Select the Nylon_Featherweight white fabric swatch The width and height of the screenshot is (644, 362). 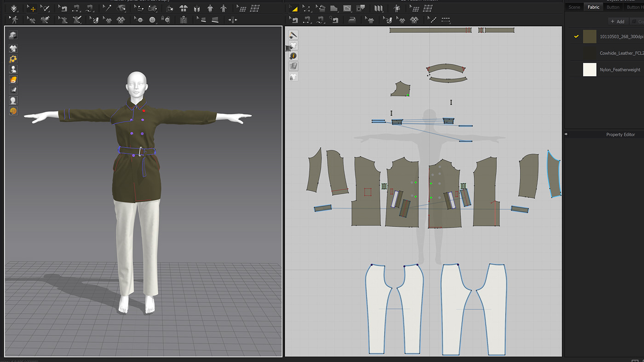click(x=590, y=70)
